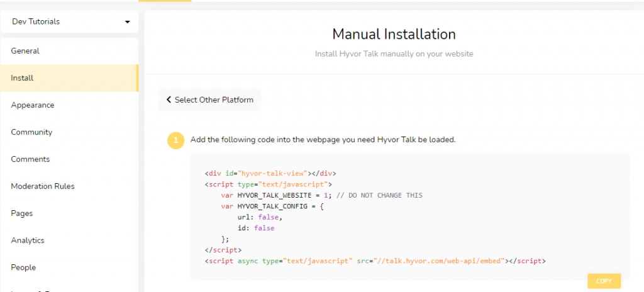View the Analytics section
This screenshot has width=644, height=292.
tap(69, 240)
